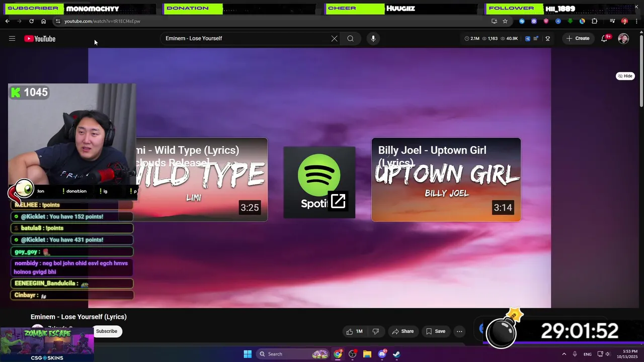The width and height of the screenshot is (644, 362).
Task: Save the video to a playlist
Action: pyautogui.click(x=436, y=331)
